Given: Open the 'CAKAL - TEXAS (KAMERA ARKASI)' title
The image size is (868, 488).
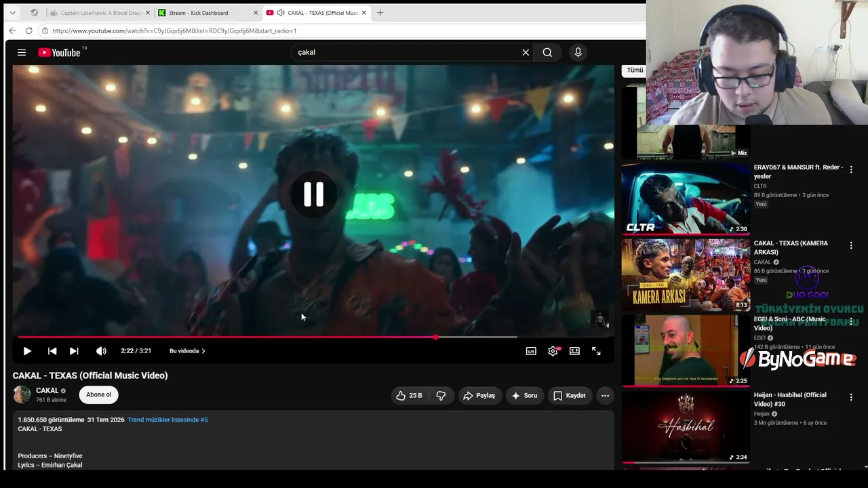Looking at the screenshot, I should tap(791, 247).
